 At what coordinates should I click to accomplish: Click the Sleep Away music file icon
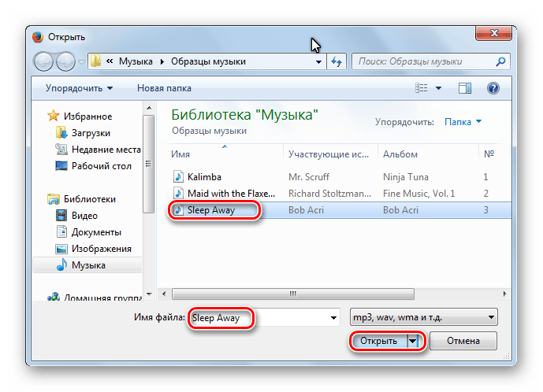[x=178, y=209]
